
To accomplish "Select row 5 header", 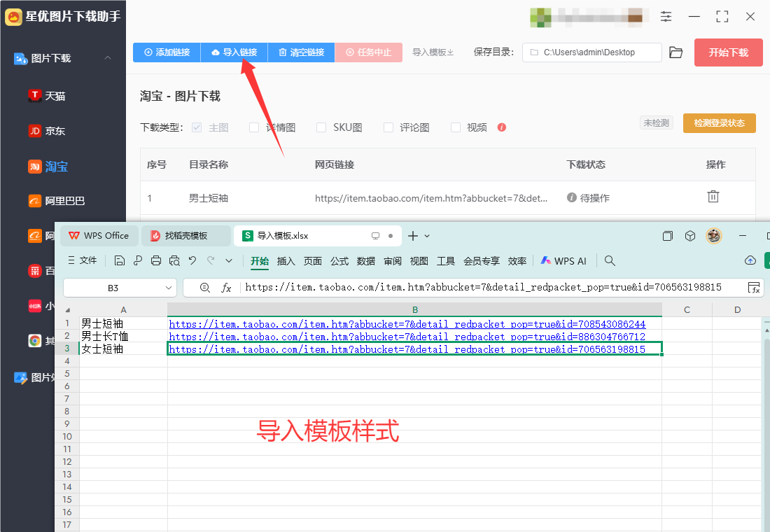I will tap(67, 374).
